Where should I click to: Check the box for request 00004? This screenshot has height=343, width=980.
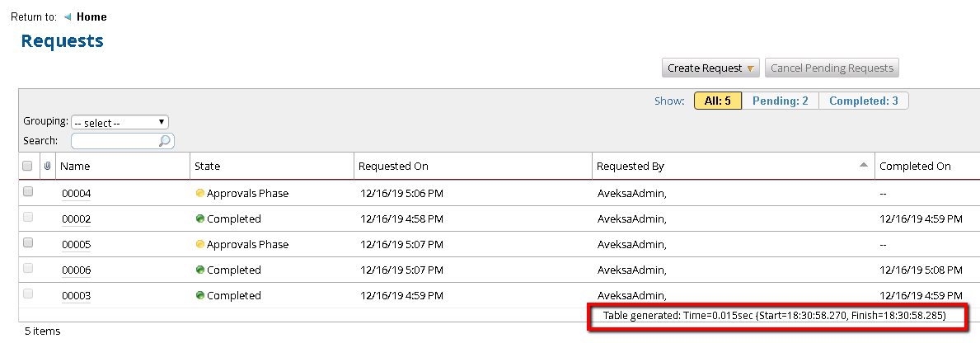click(28, 192)
